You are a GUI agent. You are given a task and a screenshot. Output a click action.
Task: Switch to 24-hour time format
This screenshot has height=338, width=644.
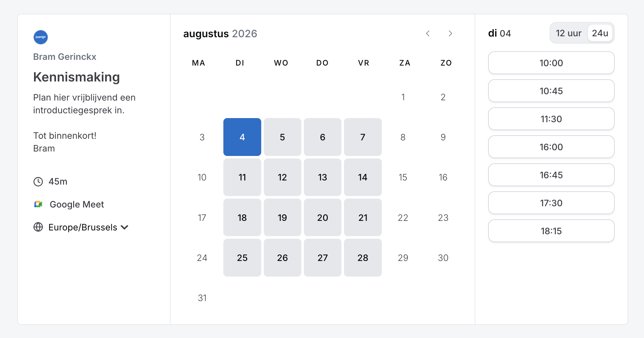tap(599, 33)
